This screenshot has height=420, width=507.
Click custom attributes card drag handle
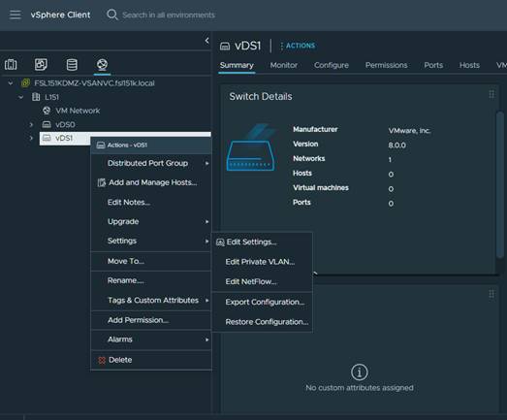pos(491,294)
